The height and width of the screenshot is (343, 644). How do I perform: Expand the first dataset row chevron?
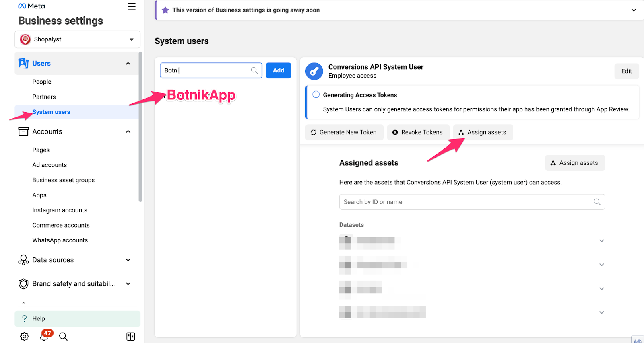pos(601,241)
